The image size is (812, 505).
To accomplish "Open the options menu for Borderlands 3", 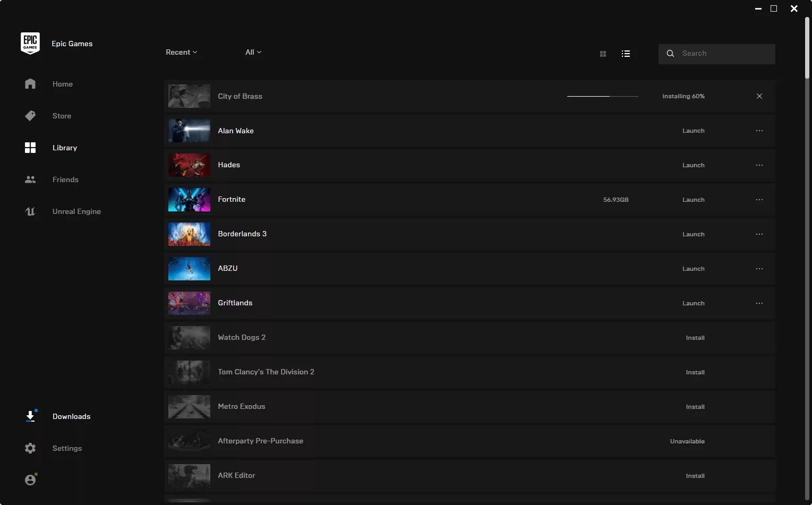I will (759, 234).
